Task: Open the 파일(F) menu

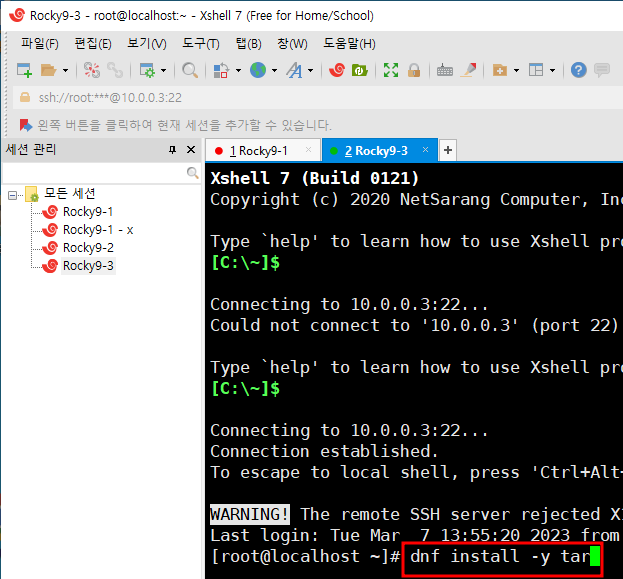Action: tap(40, 43)
